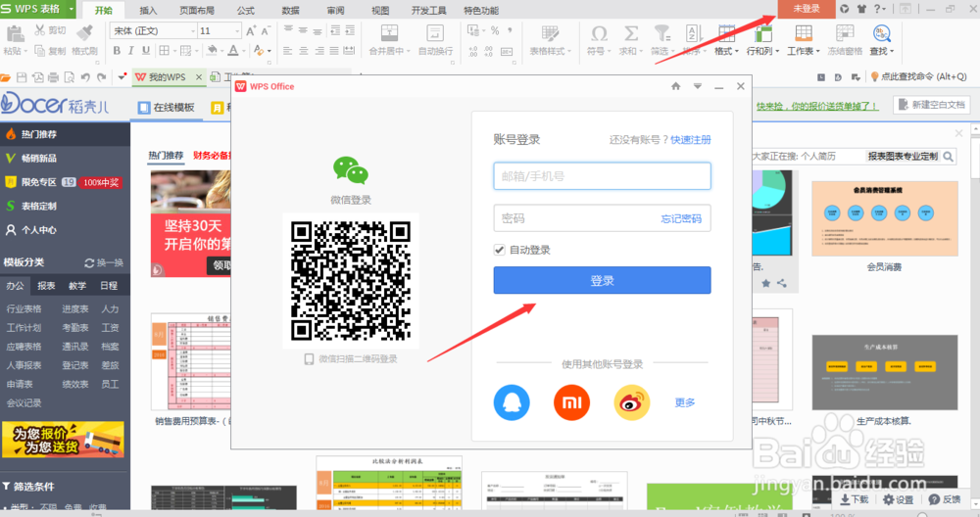Click the Format Painter 格式刷 icon

tap(85, 33)
